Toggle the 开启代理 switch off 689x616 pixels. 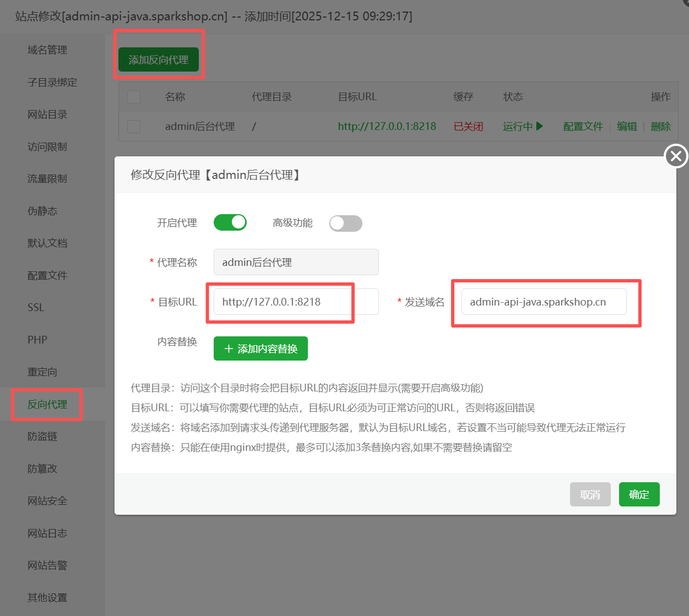tap(230, 222)
